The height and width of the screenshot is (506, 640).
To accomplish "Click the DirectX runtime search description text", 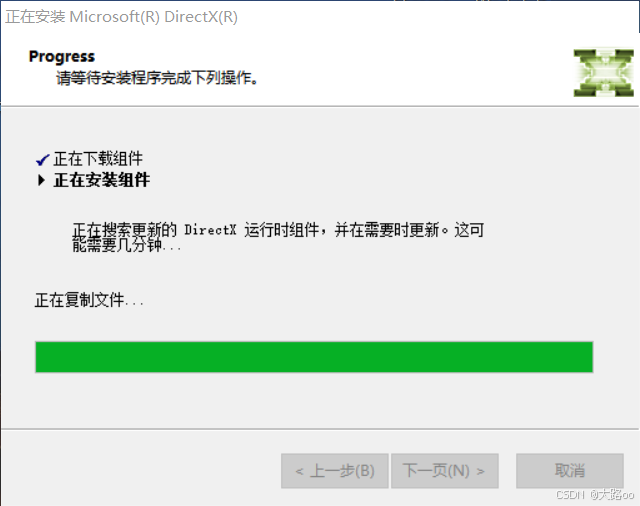I will pos(278,230).
